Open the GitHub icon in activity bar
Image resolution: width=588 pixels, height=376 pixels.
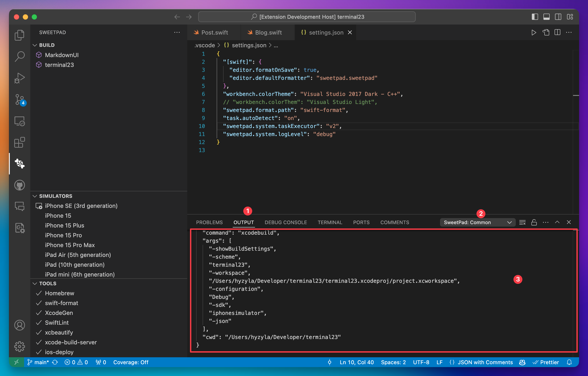(x=20, y=185)
